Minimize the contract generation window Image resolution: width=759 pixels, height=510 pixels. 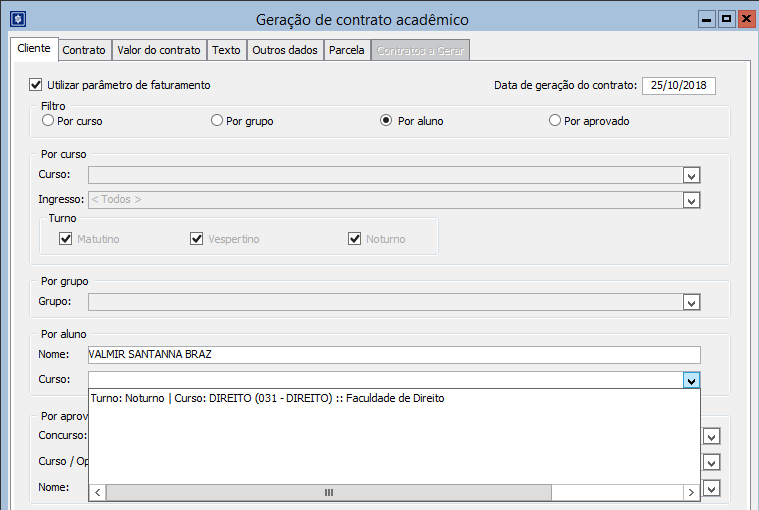(x=707, y=19)
